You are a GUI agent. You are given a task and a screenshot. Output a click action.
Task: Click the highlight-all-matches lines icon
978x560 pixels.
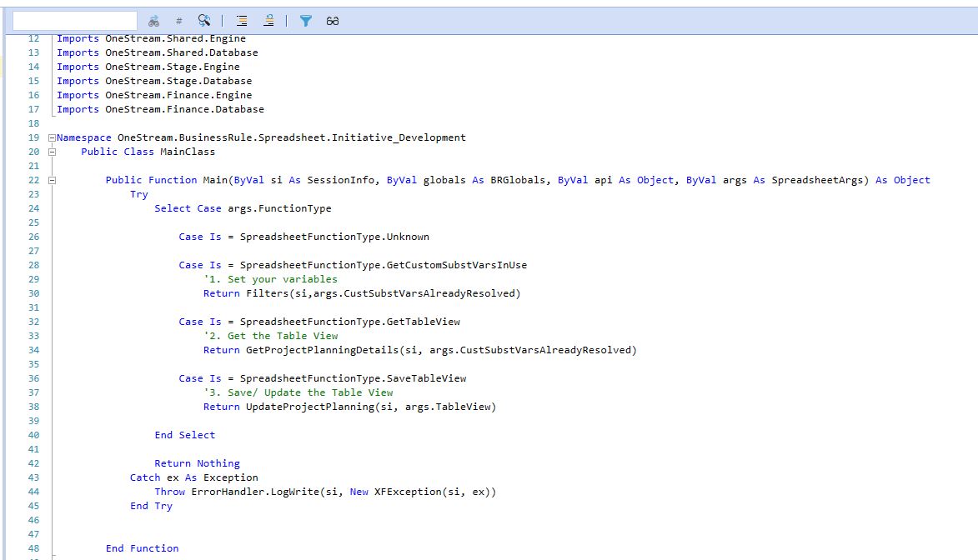[241, 21]
